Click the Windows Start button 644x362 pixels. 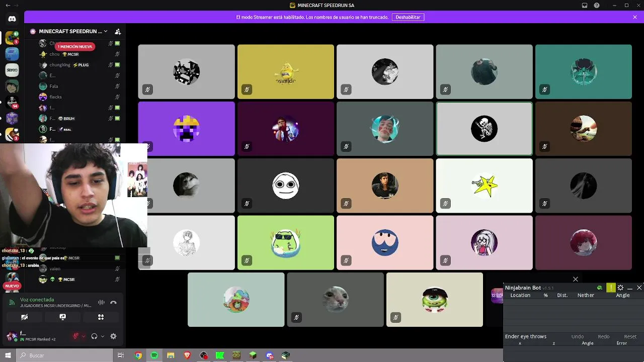click(8, 355)
